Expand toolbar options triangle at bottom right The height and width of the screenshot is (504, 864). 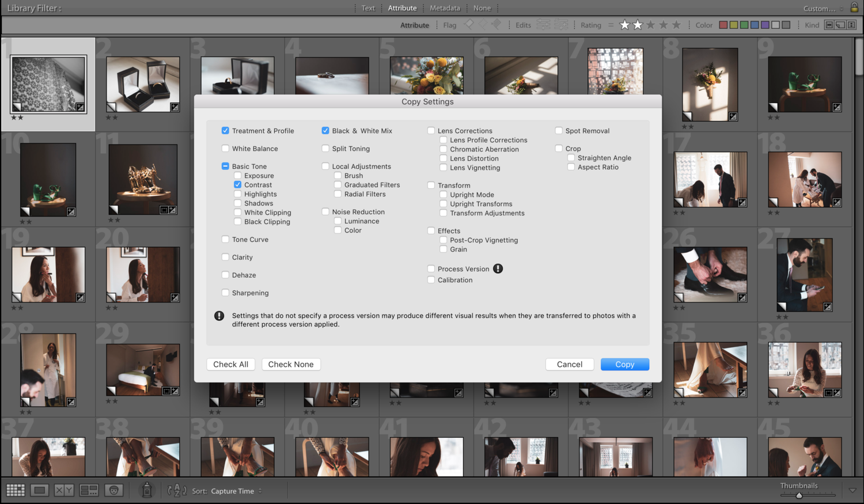(x=852, y=490)
